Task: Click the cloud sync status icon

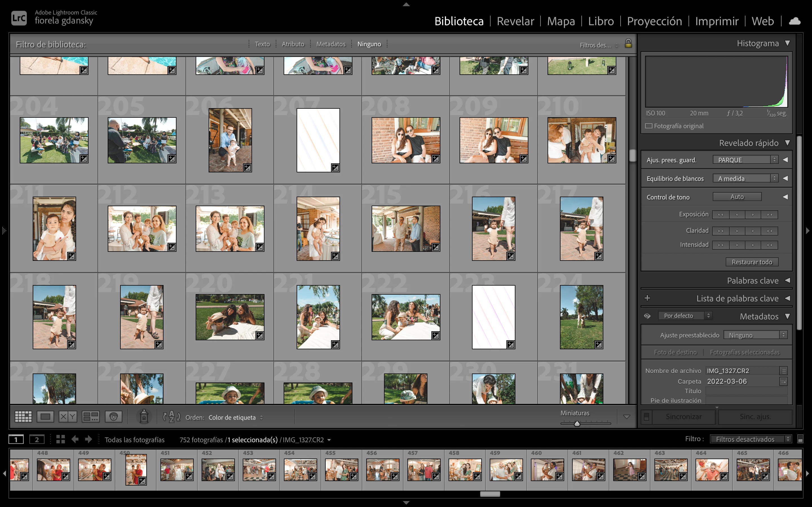Action: (x=795, y=21)
